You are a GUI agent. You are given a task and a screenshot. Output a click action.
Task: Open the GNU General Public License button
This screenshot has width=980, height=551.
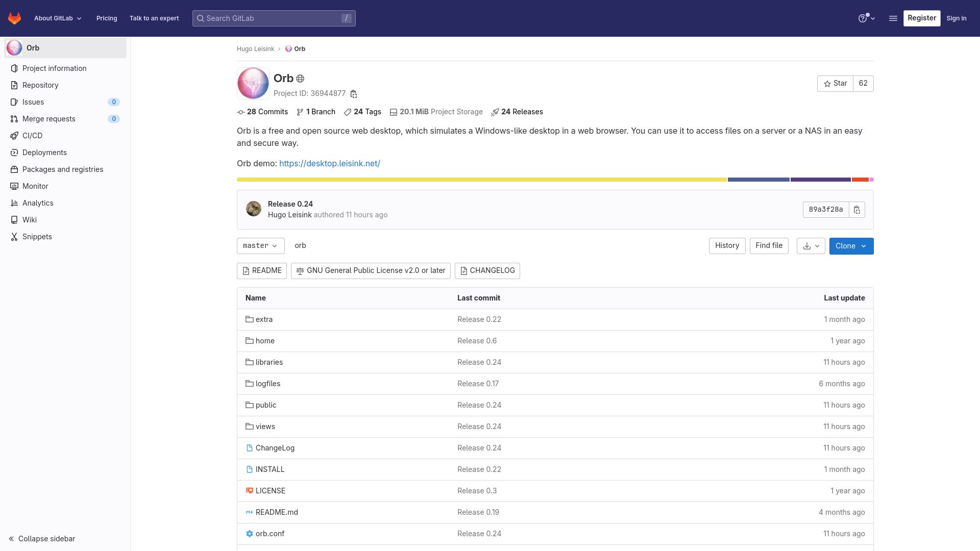[x=371, y=271]
